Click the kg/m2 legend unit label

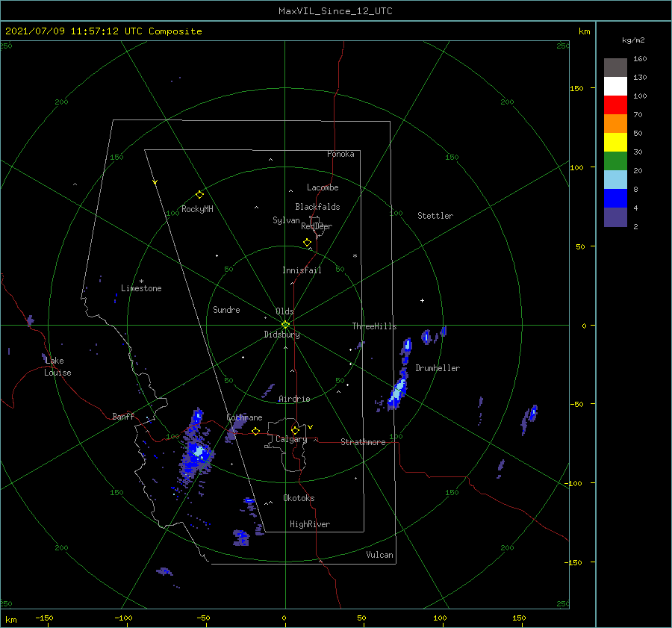pos(633,40)
